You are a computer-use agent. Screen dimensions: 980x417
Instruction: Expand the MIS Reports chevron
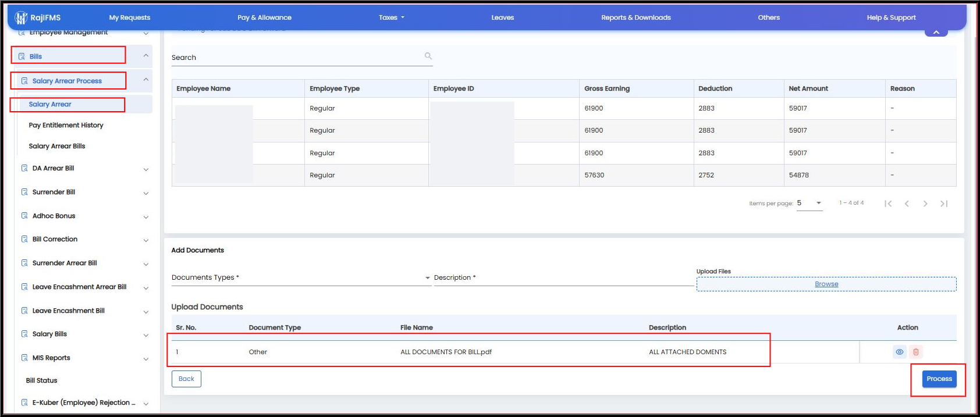[x=146, y=359]
